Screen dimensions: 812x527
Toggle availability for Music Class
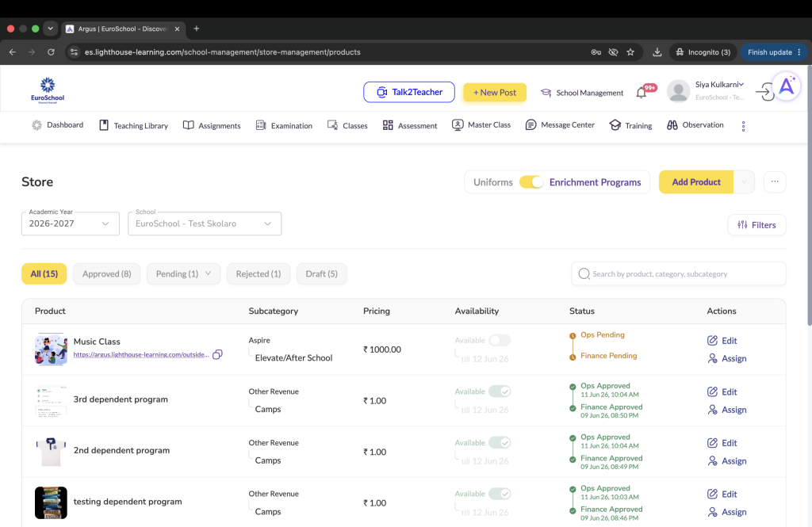point(500,340)
